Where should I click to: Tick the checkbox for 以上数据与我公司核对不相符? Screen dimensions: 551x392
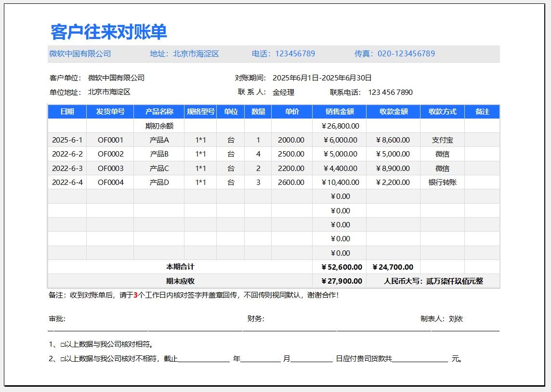pyautogui.click(x=63, y=359)
